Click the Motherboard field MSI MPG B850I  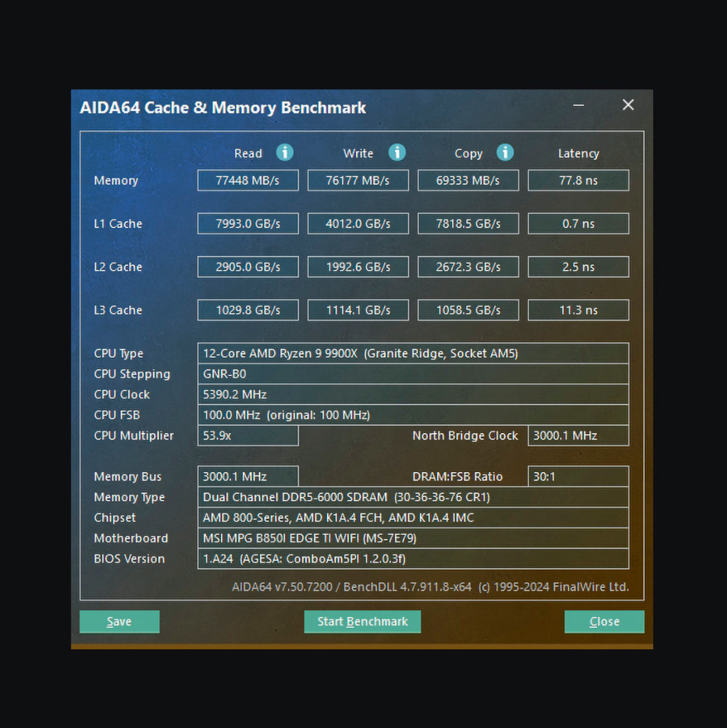413,537
